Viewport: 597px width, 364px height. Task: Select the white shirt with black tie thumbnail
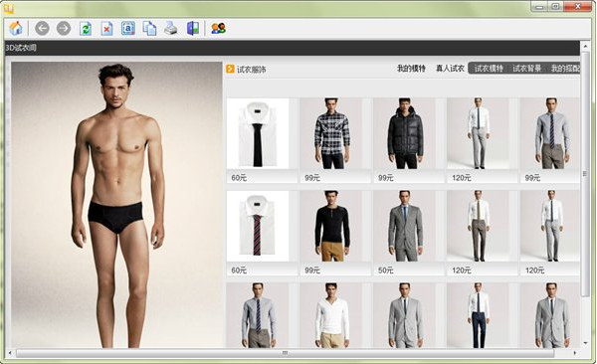point(258,133)
